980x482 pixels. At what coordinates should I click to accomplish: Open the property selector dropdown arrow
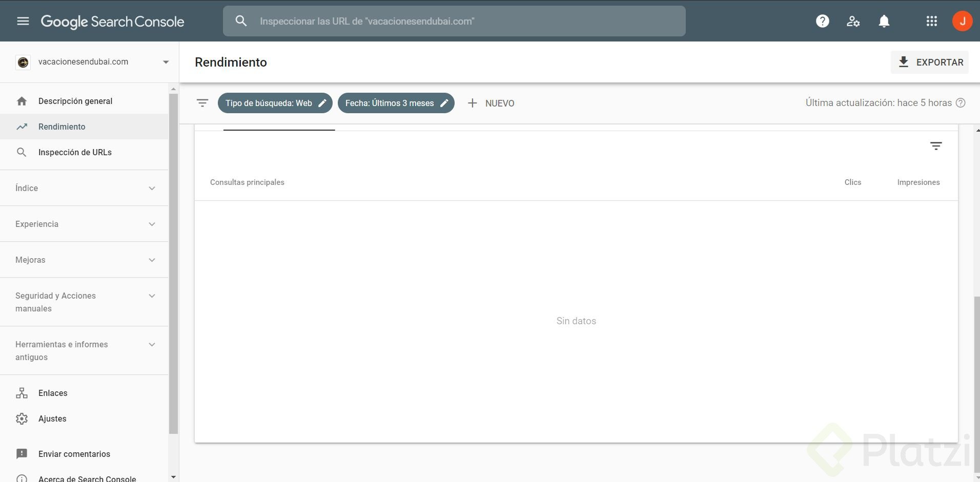point(166,62)
